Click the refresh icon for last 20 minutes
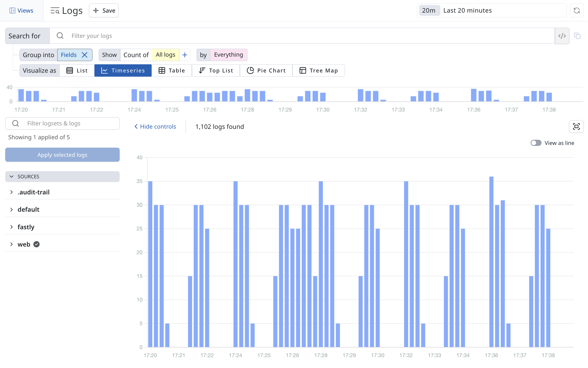 point(577,10)
